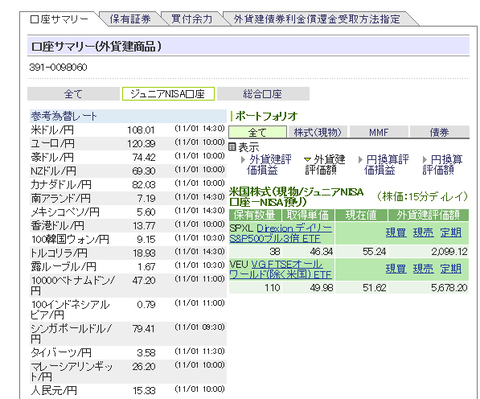Screen dimensions: 480x399
Task: Click the 55.24 current price value
Action: click(x=374, y=251)
